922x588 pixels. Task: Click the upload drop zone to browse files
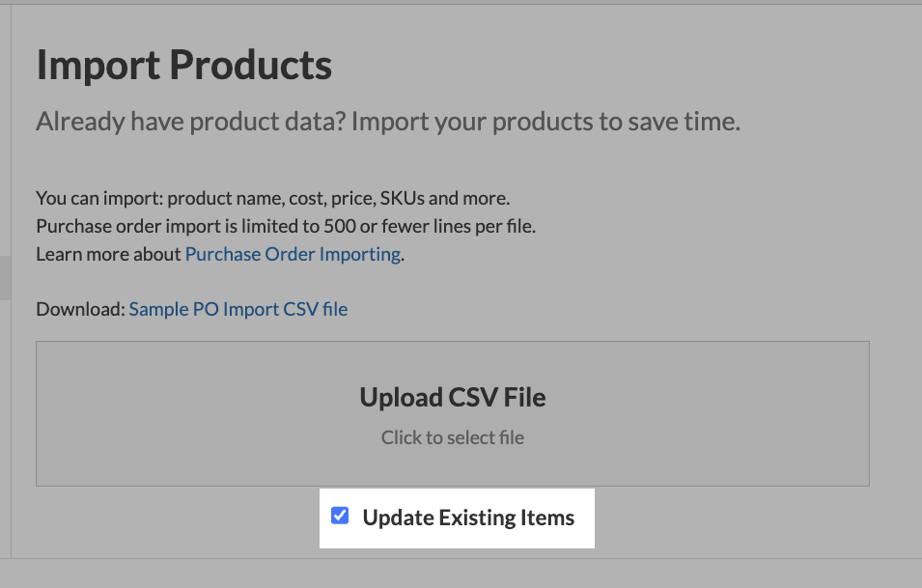click(452, 413)
